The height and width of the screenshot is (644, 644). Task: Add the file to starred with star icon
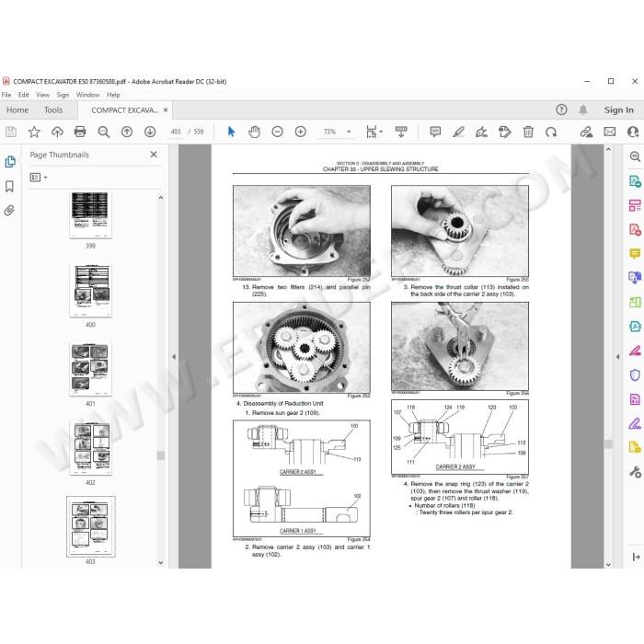pyautogui.click(x=34, y=132)
